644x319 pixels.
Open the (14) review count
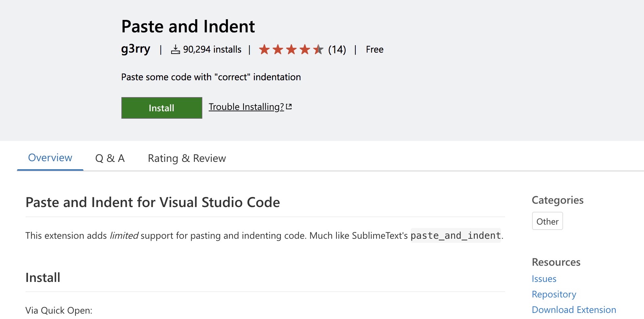tap(337, 50)
